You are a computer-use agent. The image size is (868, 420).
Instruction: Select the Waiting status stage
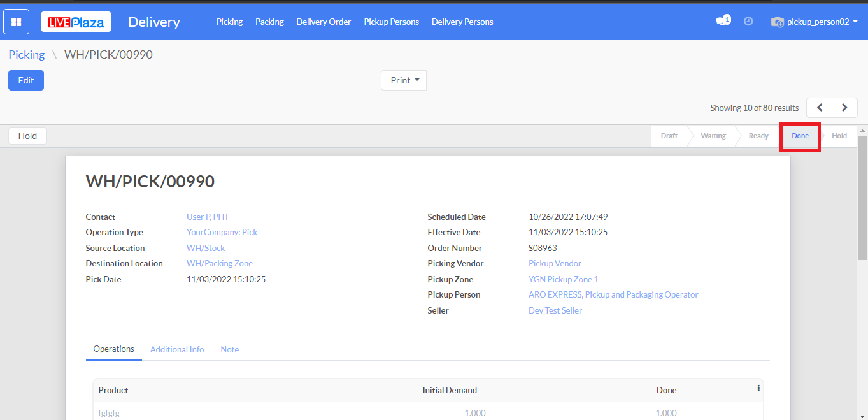coord(713,136)
